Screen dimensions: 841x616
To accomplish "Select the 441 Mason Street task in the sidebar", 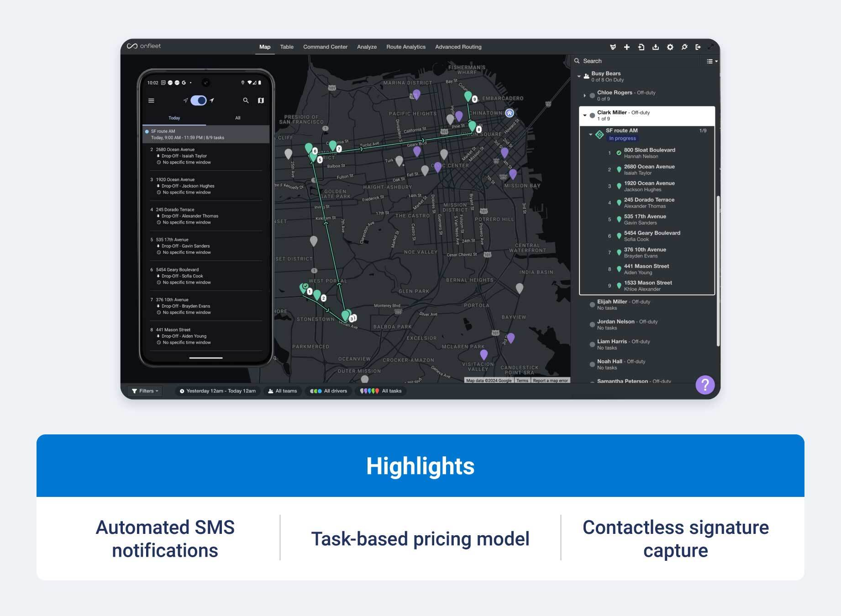I will 647,269.
